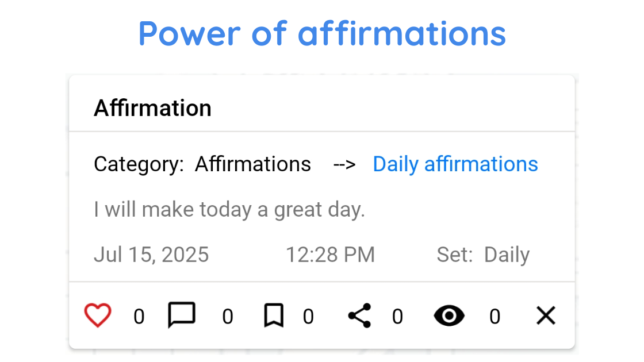Click the bookmark count number
Screen dimensions: 644x362
point(309,317)
